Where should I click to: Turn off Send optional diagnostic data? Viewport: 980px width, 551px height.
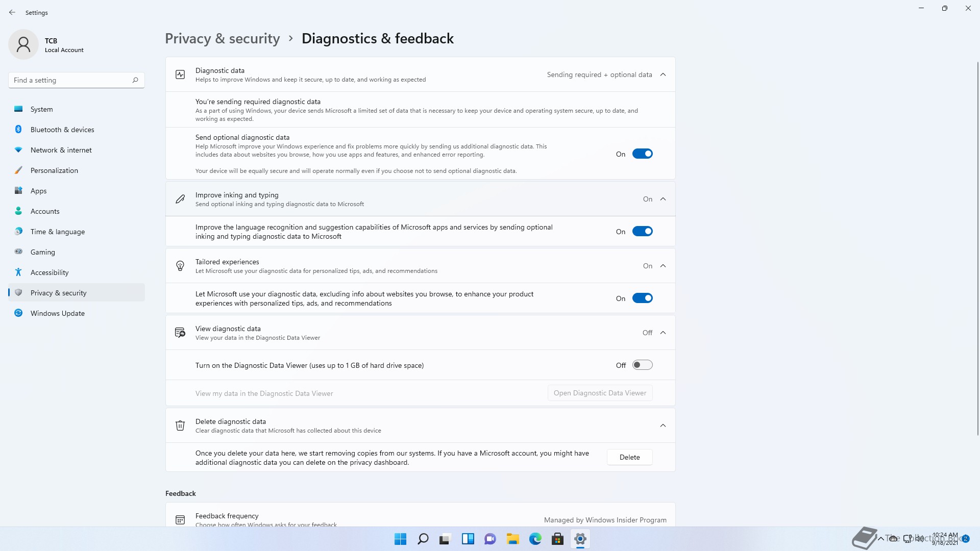(642, 154)
